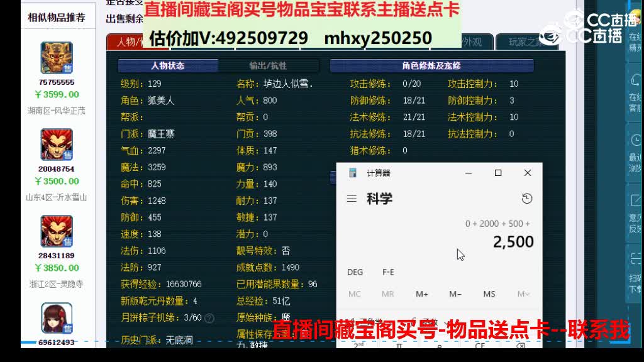Open the calculator history panel
The width and height of the screenshot is (644, 362).
pos(527,198)
